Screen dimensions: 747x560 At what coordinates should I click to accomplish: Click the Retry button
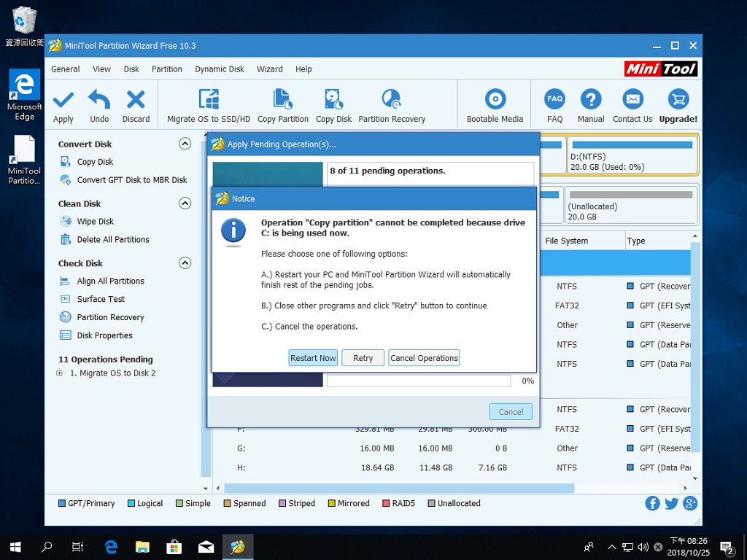[363, 358]
